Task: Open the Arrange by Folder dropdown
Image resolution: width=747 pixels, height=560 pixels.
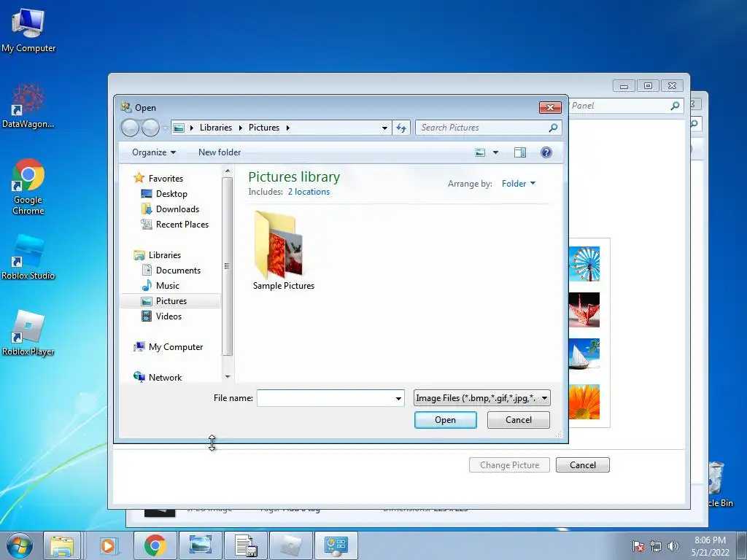Action: [x=519, y=184]
